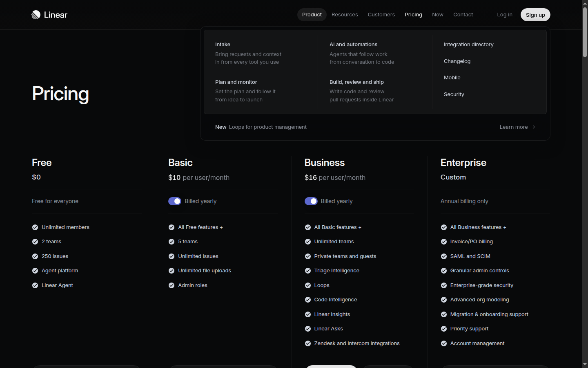
Task: Click the checkmark icon next to Linear Asks
Action: 308,329
